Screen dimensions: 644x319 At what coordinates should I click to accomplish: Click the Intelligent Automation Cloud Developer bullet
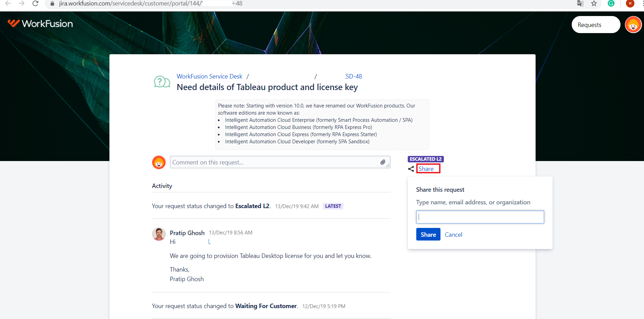coord(297,142)
